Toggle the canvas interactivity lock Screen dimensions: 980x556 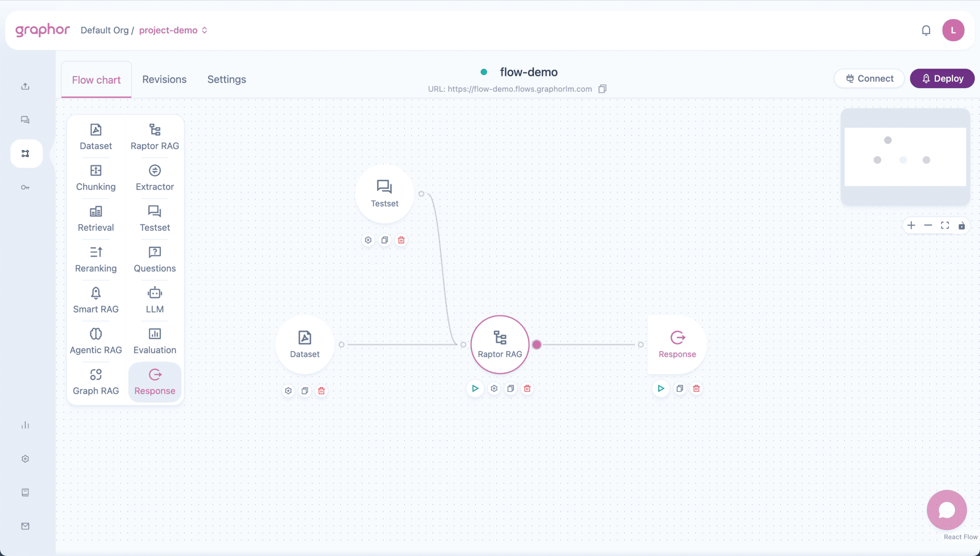pyautogui.click(x=962, y=225)
